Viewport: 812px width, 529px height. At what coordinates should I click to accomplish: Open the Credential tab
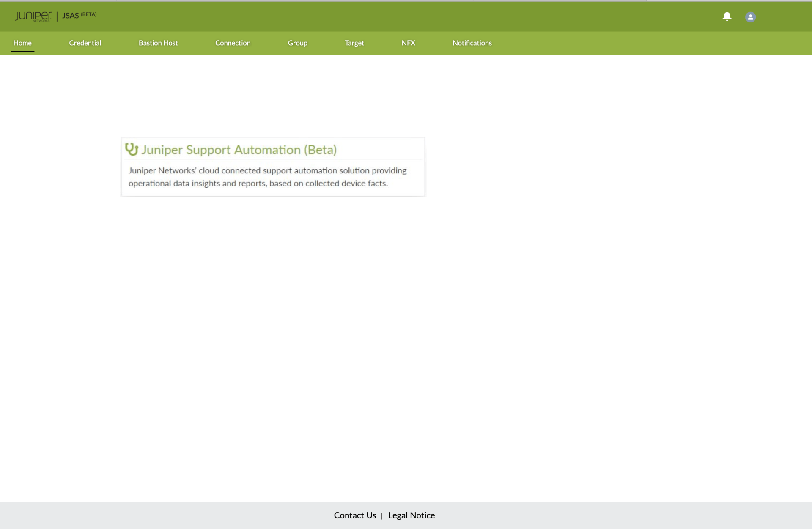point(85,43)
